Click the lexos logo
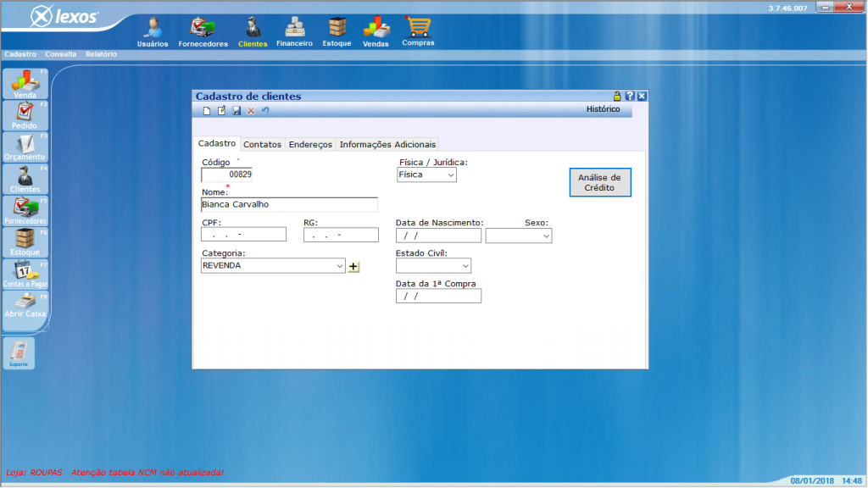The width and height of the screenshot is (868, 488). pyautogui.click(x=64, y=17)
